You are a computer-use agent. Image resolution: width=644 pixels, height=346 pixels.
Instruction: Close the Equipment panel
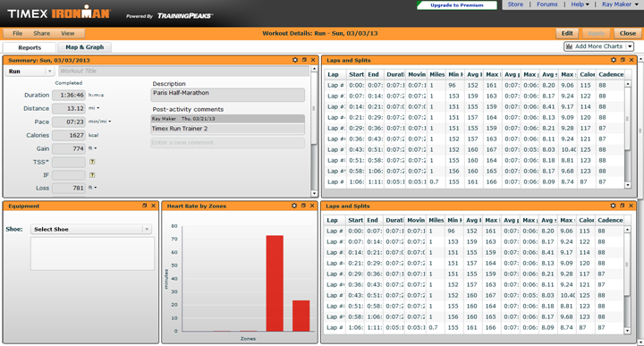point(153,206)
